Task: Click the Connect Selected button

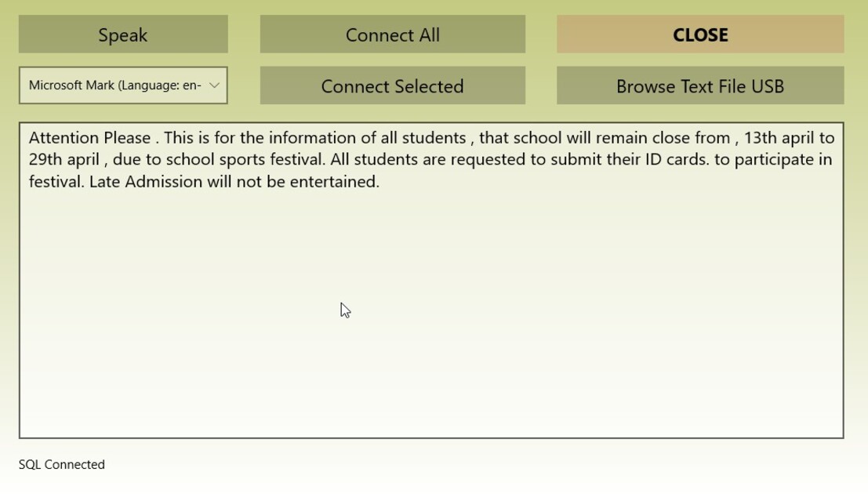Action: pyautogui.click(x=392, y=85)
